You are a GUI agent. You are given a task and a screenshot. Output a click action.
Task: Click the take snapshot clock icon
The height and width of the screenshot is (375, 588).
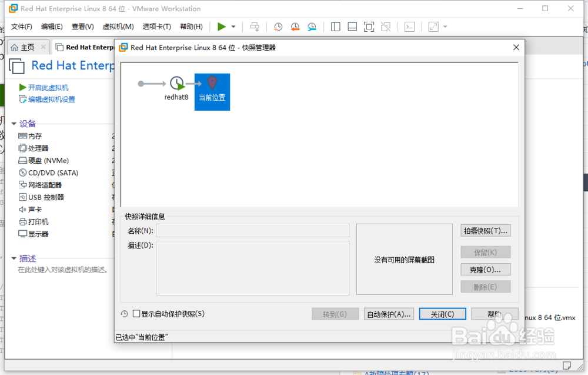[278, 26]
